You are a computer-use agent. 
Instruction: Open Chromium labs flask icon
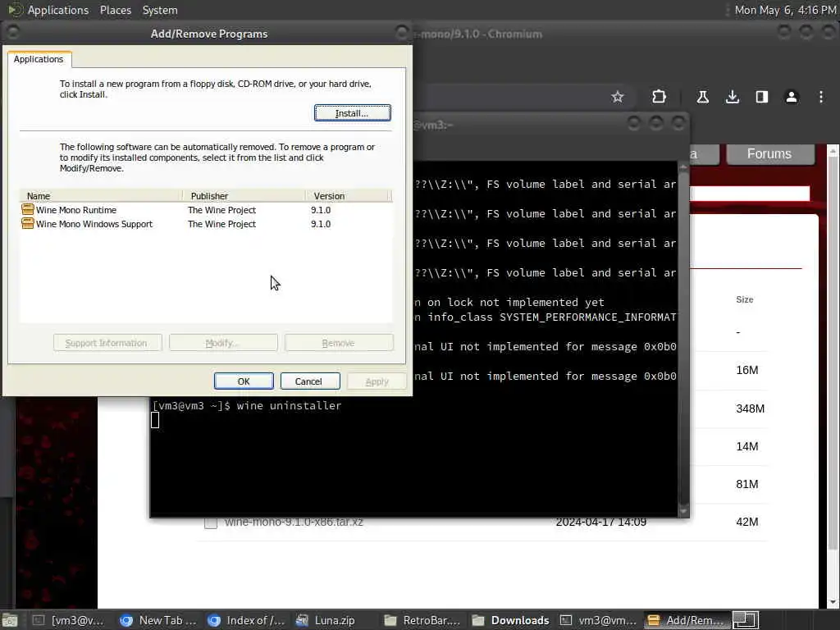[x=702, y=97]
